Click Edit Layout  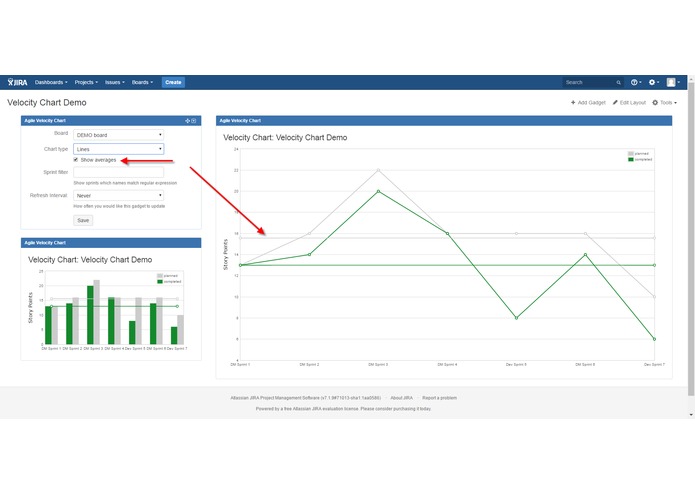tap(629, 103)
